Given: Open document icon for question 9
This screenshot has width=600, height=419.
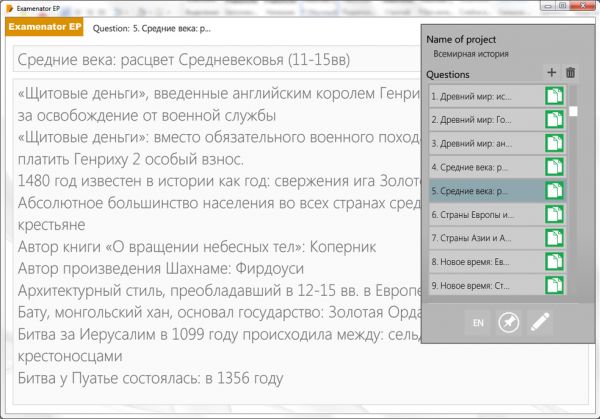Looking at the screenshot, I should (x=554, y=285).
